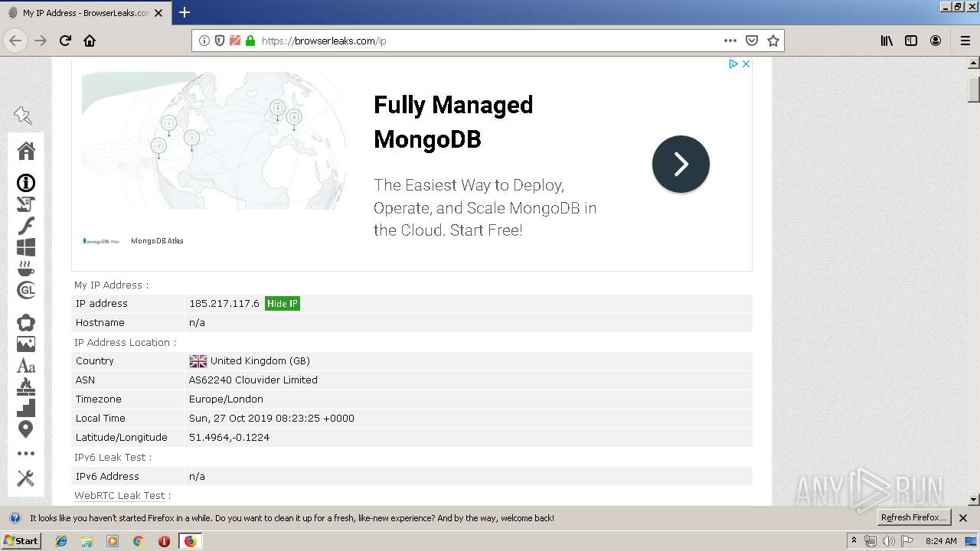980x551 pixels.
Task: Reload the current page
Action: [x=65, y=41]
